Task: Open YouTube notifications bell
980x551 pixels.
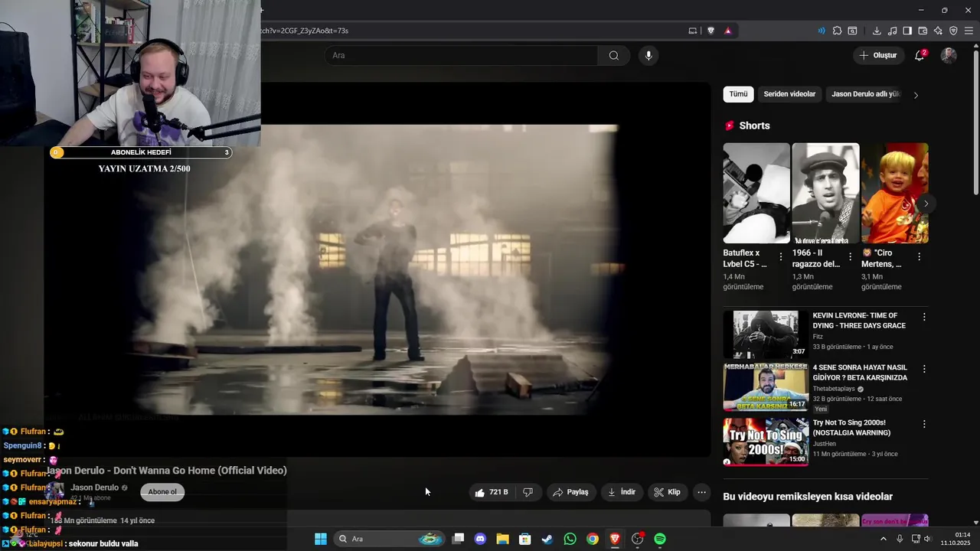Action: click(920, 55)
